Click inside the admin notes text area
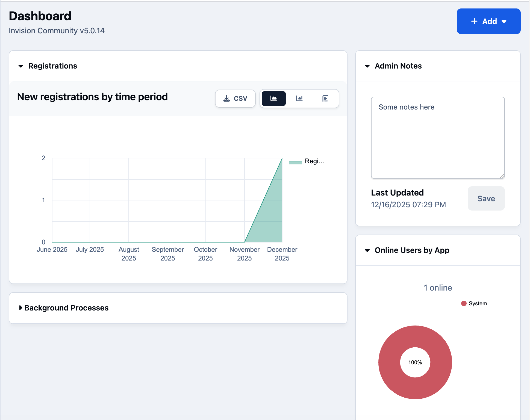 click(438, 138)
